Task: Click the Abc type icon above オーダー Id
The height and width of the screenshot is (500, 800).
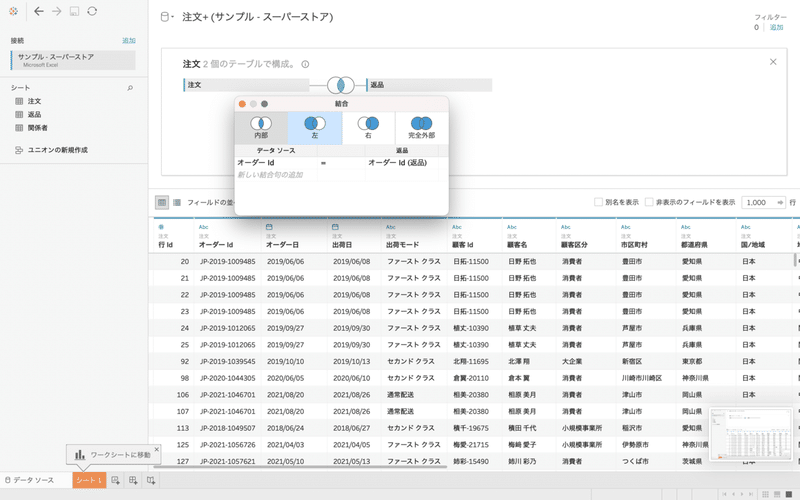Action: (204, 227)
